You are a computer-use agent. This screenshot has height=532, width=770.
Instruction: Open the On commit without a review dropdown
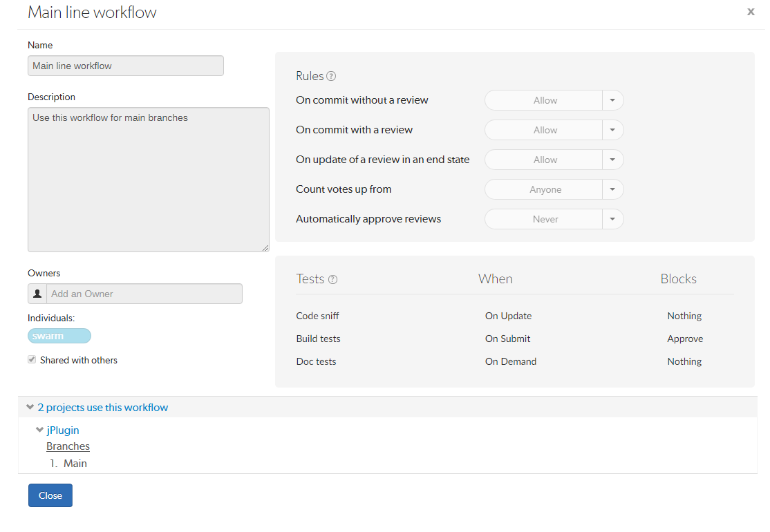click(543, 100)
